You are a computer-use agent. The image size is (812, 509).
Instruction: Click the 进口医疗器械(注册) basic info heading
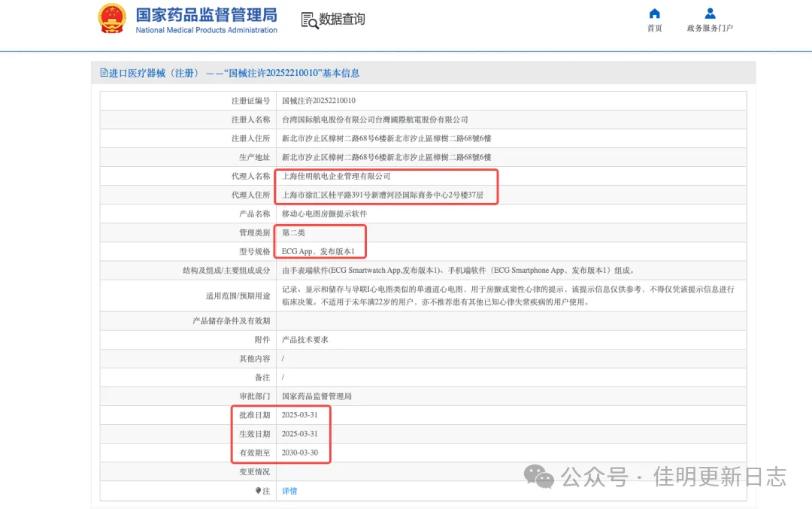[x=234, y=73]
